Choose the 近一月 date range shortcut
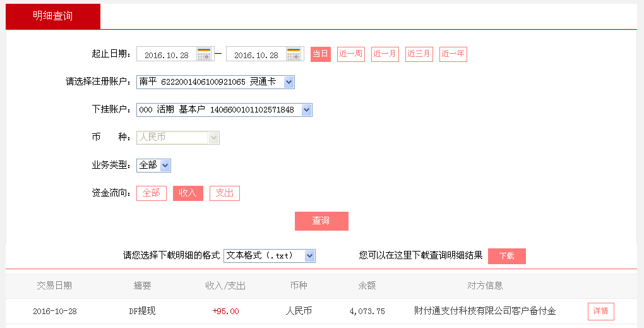Screen dimensions: 644x328 385,54
